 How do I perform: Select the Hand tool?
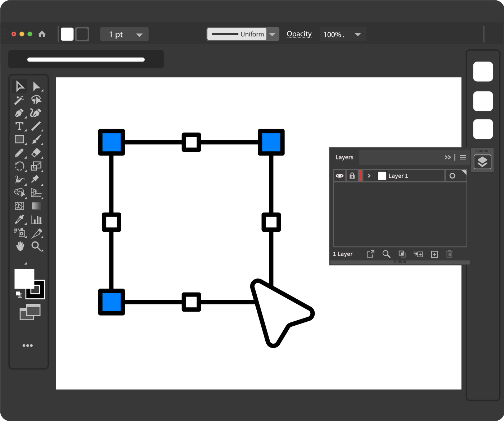click(x=20, y=246)
